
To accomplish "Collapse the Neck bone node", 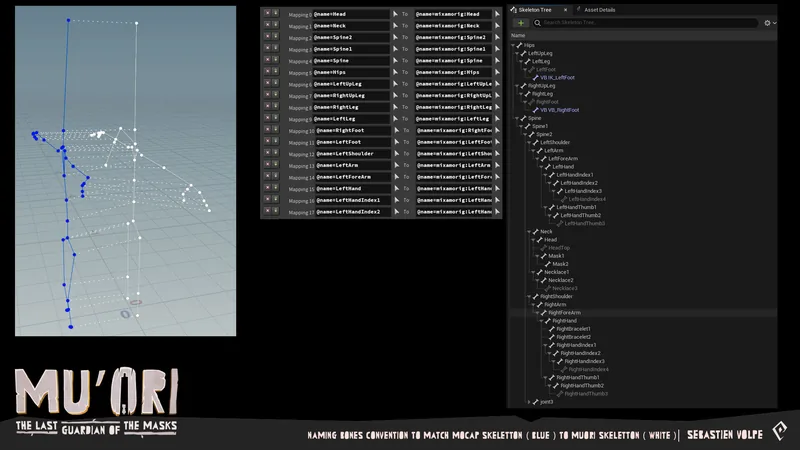I will (530, 232).
